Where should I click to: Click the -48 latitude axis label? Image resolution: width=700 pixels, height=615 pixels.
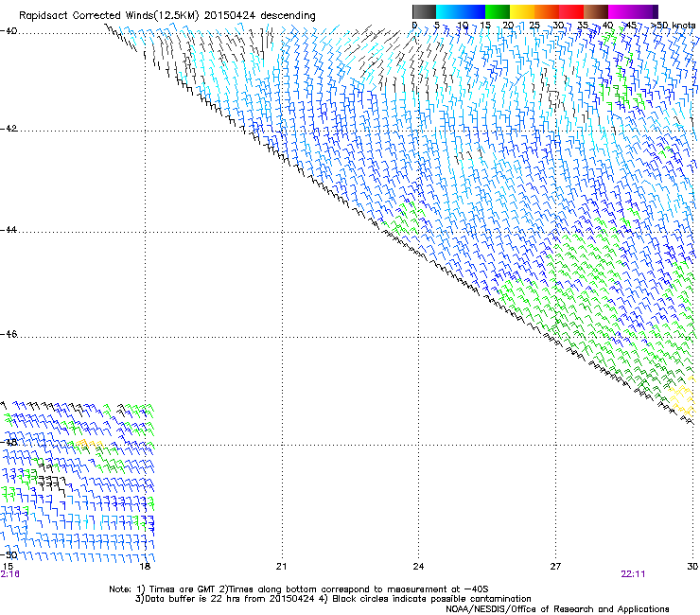[9, 442]
